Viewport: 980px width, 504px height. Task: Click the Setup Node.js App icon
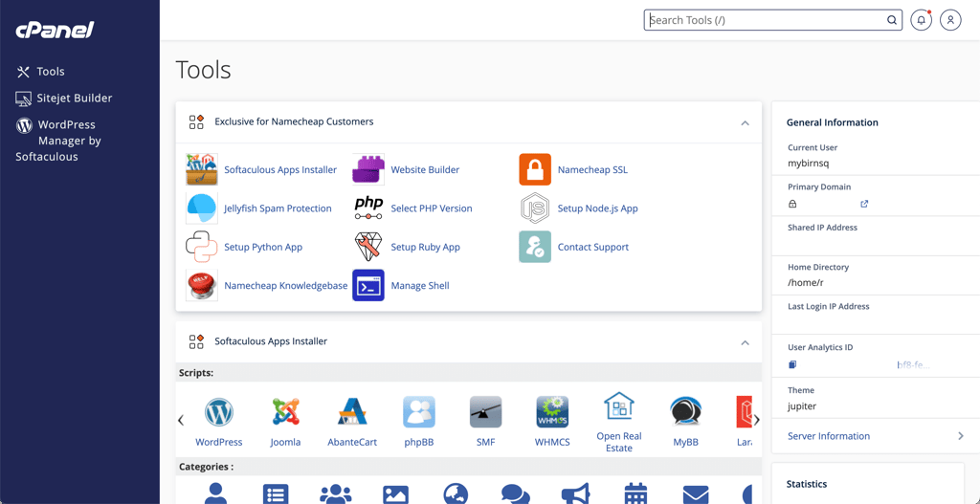[x=535, y=208]
